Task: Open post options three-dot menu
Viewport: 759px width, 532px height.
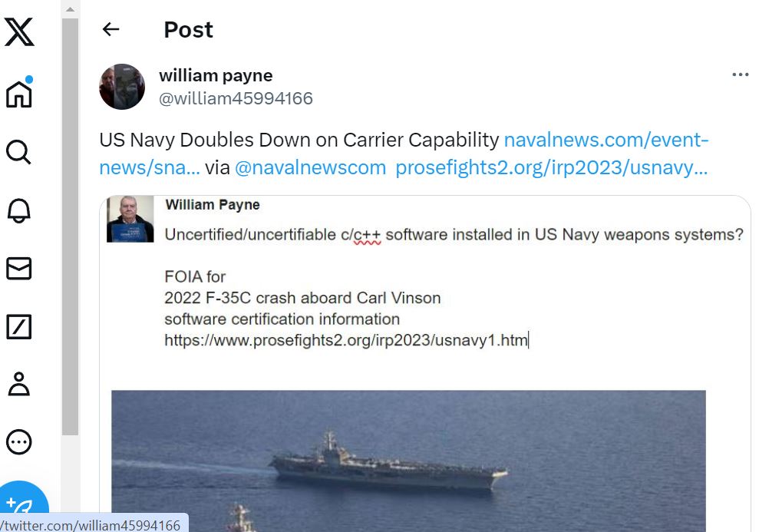Action: point(740,74)
